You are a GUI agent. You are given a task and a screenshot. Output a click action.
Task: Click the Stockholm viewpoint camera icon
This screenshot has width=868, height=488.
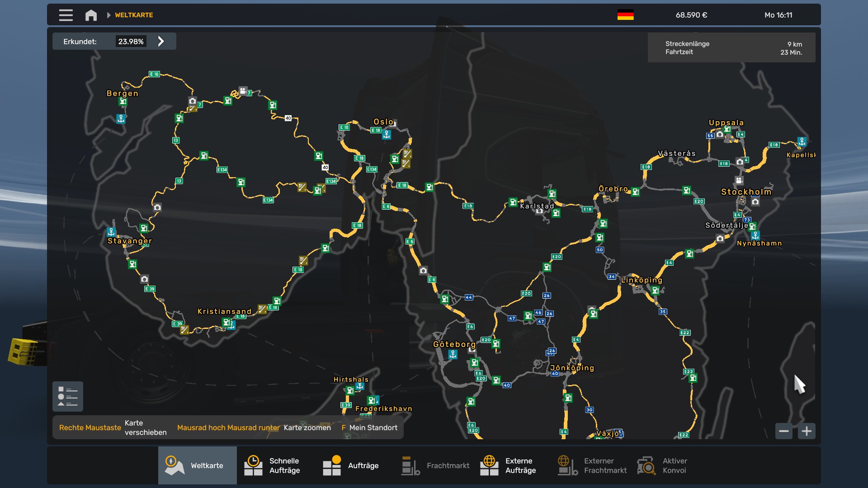click(x=755, y=202)
